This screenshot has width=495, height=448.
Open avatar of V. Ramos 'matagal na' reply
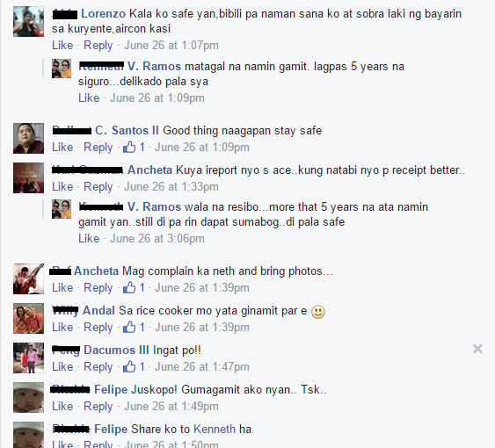coord(62,69)
